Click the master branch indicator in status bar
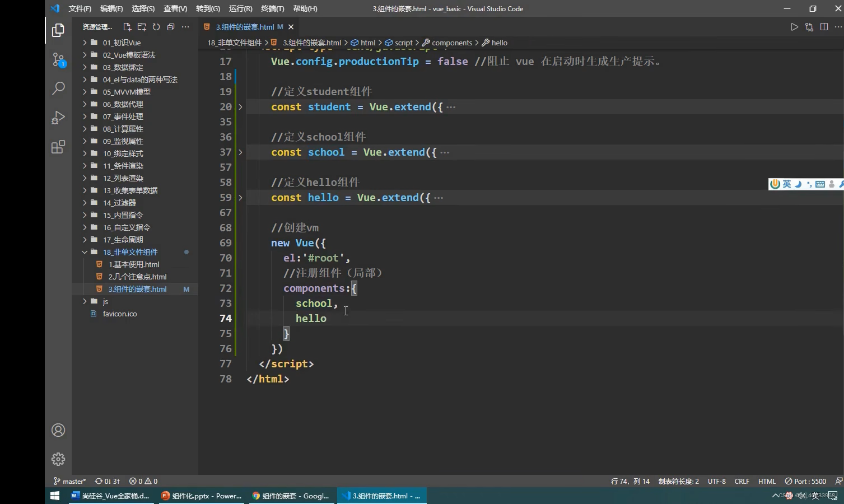844x504 pixels. [x=69, y=481]
